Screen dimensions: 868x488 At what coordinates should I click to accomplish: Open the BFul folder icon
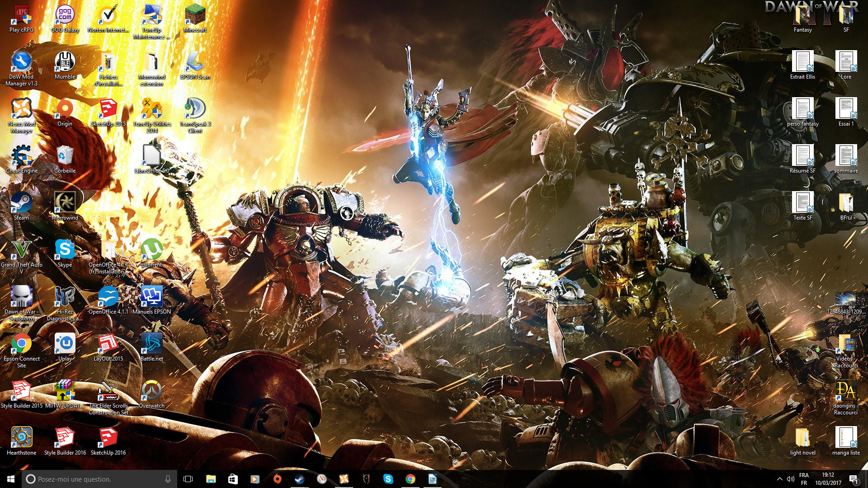846,206
